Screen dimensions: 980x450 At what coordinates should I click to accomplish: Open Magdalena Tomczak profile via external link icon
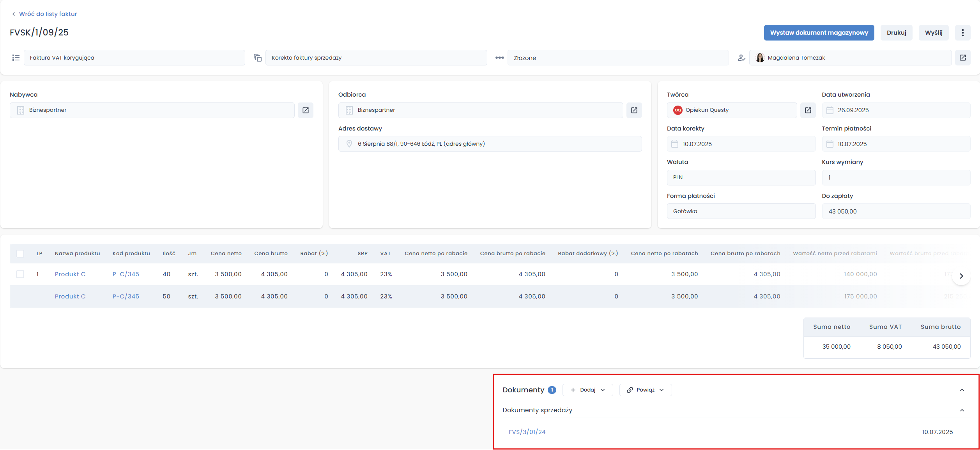(x=962, y=58)
